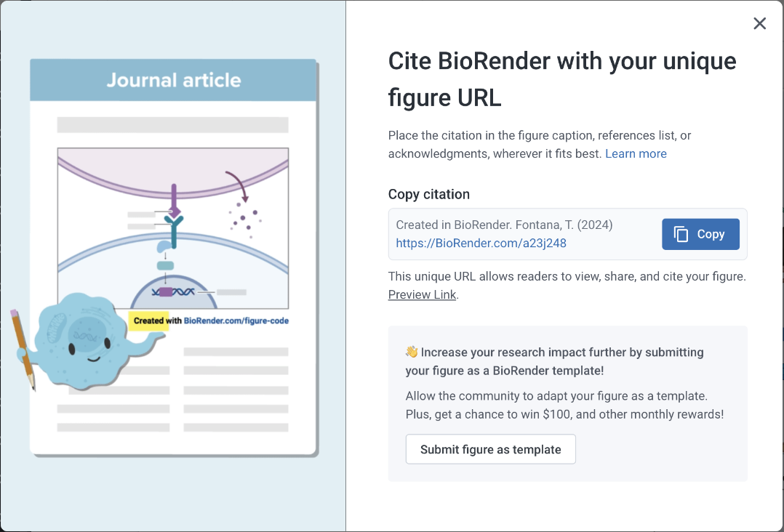Viewport: 784px width, 532px height.
Task: Click the DNA helix icon in figure
Action: [173, 291]
